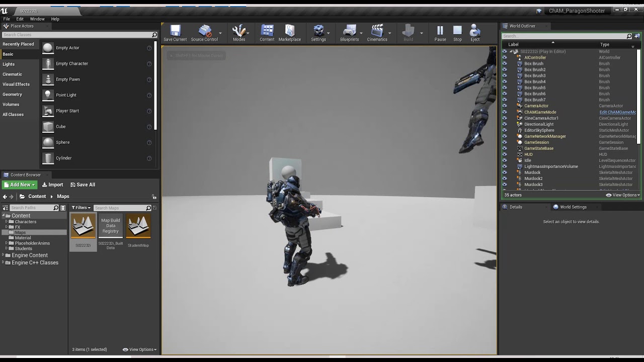Screen dimensions: 644x362
Task: Click the Edit ChAMGameMode link
Action: 618,112
